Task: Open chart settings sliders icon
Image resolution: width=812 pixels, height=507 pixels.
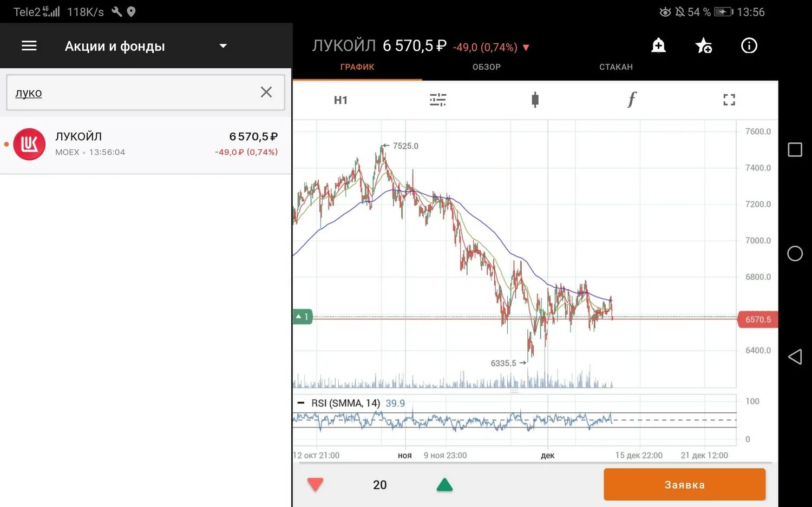Action: click(x=438, y=100)
